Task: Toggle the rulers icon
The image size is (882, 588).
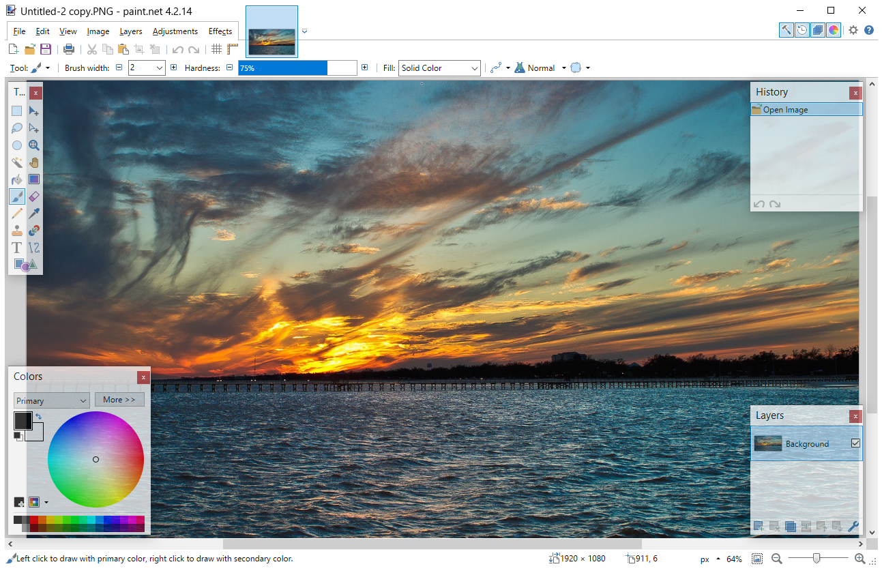Action: tap(233, 49)
